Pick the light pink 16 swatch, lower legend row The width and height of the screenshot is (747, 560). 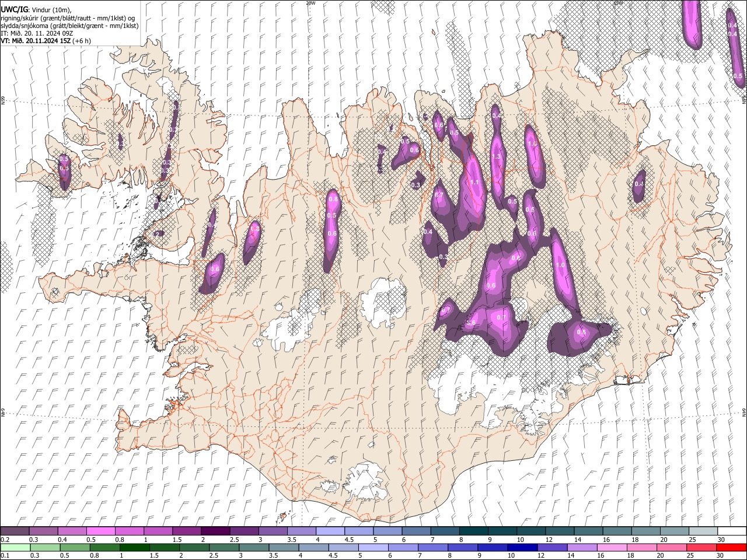pyautogui.click(x=612, y=547)
